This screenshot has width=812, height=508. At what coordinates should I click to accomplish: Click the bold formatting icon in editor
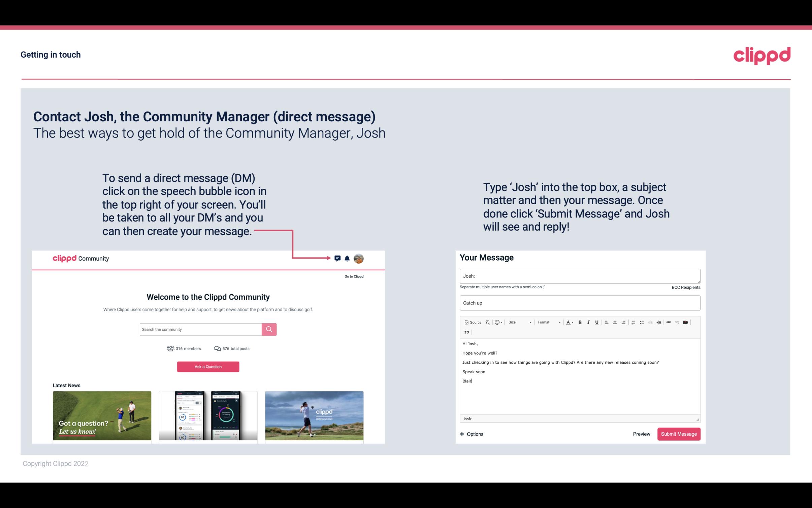point(579,322)
